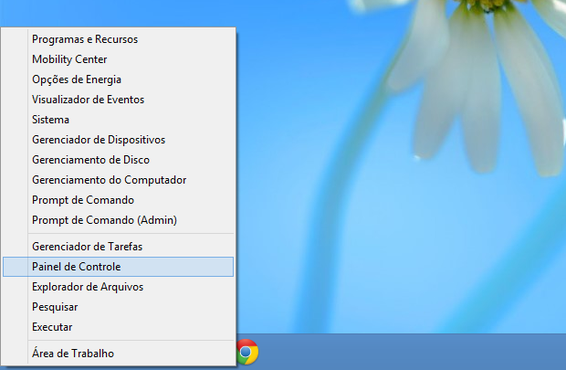Choose the Sistema entry
The height and width of the screenshot is (370, 566).
118,119
